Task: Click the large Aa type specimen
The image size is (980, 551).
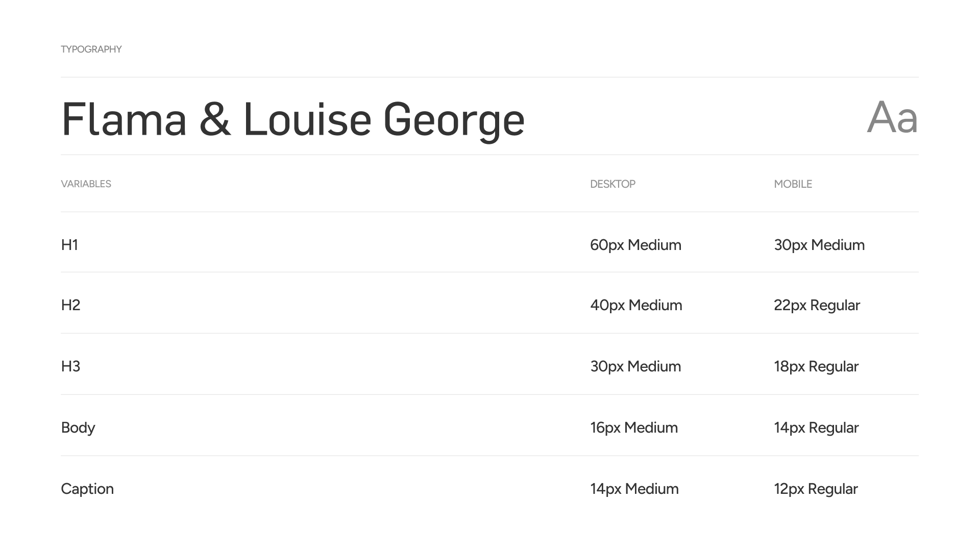Action: (892, 118)
